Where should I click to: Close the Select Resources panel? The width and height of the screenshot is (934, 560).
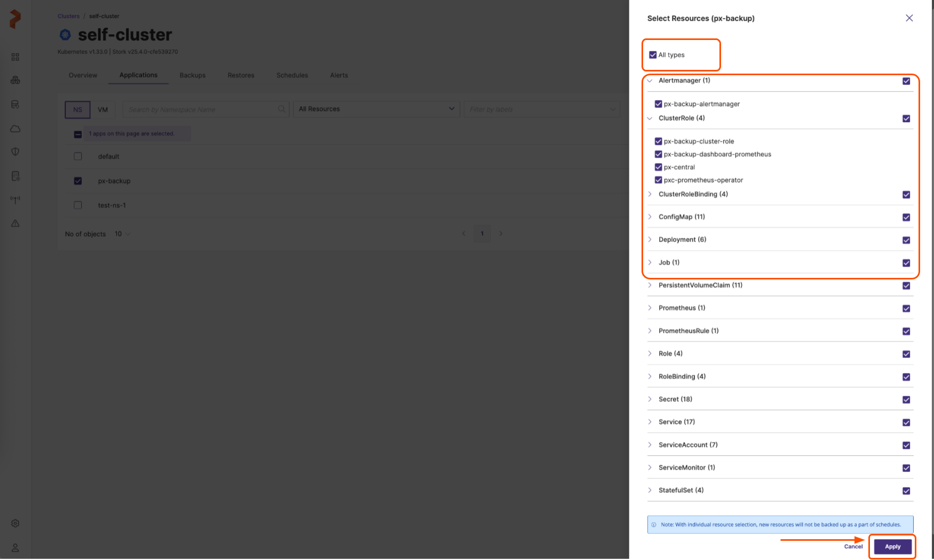click(x=909, y=18)
